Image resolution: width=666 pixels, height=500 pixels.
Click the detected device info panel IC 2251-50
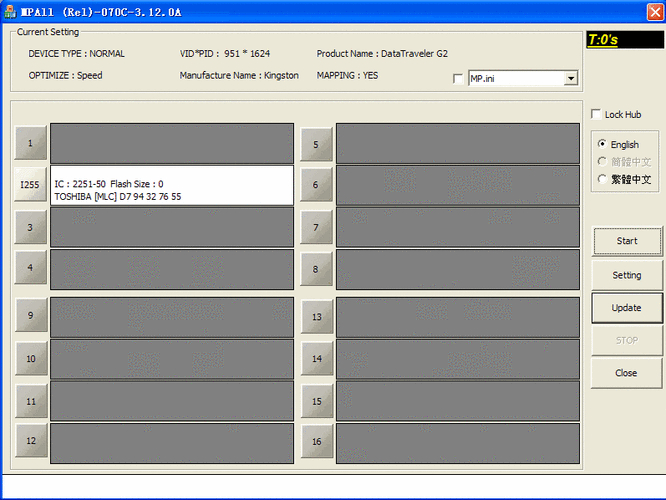click(172, 185)
